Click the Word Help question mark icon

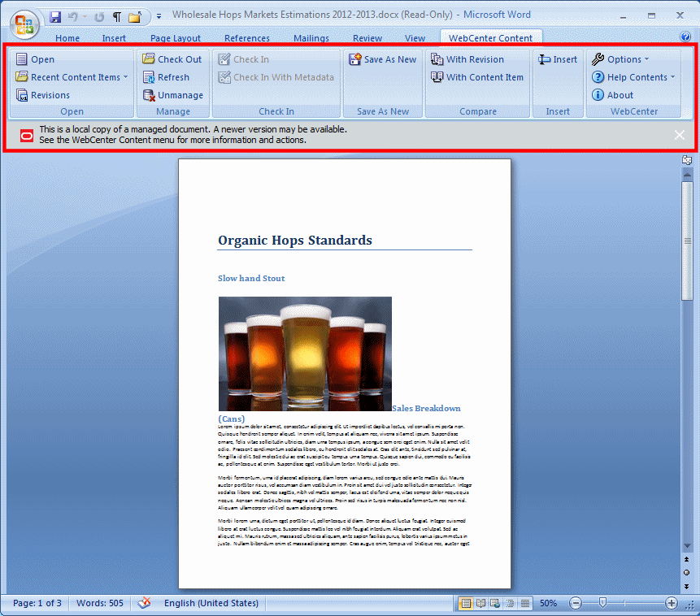pos(685,37)
